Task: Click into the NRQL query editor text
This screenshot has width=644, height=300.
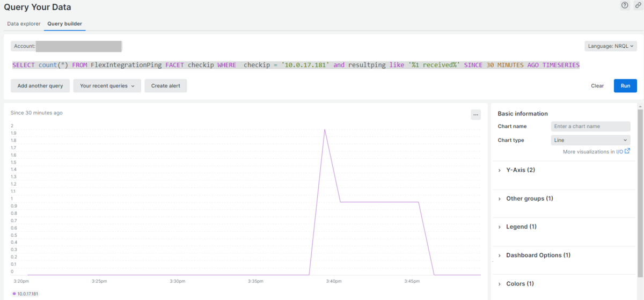Action: (x=296, y=65)
